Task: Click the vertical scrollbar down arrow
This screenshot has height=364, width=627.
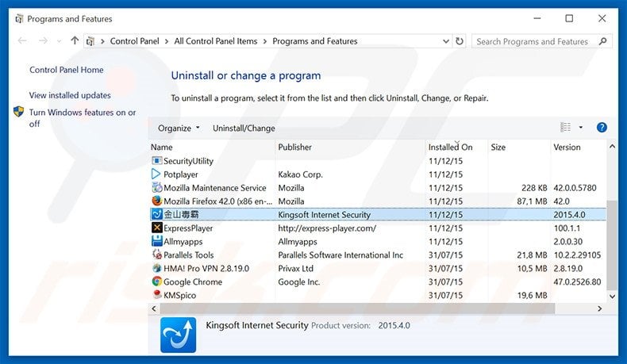Action: point(612,297)
